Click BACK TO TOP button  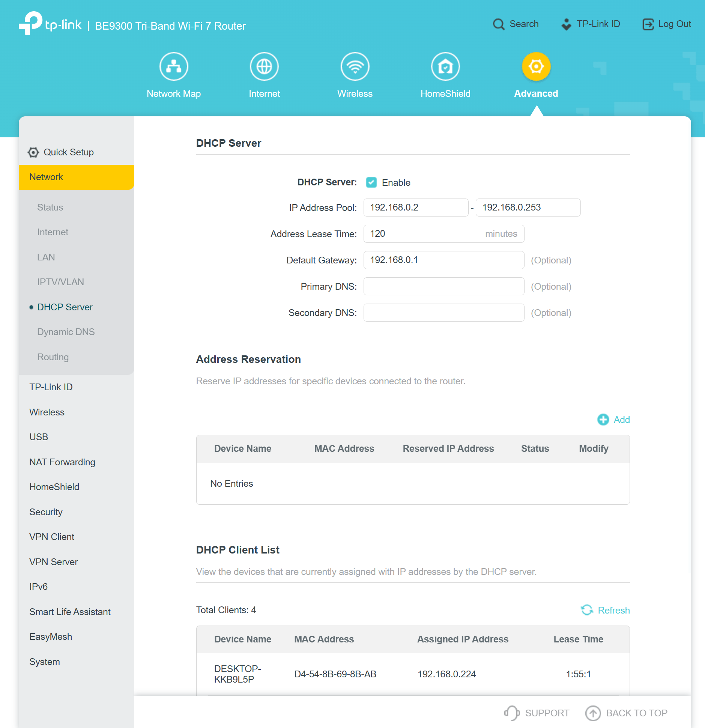click(627, 713)
